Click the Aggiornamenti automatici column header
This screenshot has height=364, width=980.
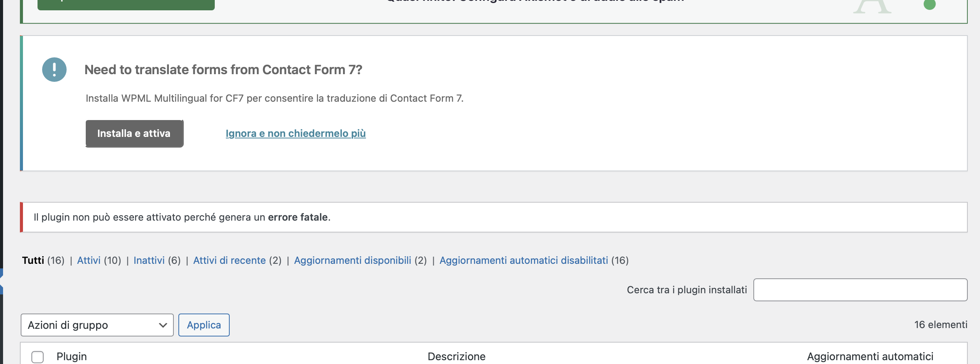click(870, 356)
